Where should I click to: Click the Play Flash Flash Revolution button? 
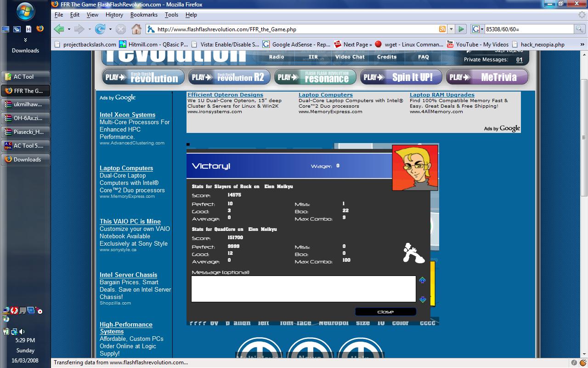pyautogui.click(x=143, y=77)
